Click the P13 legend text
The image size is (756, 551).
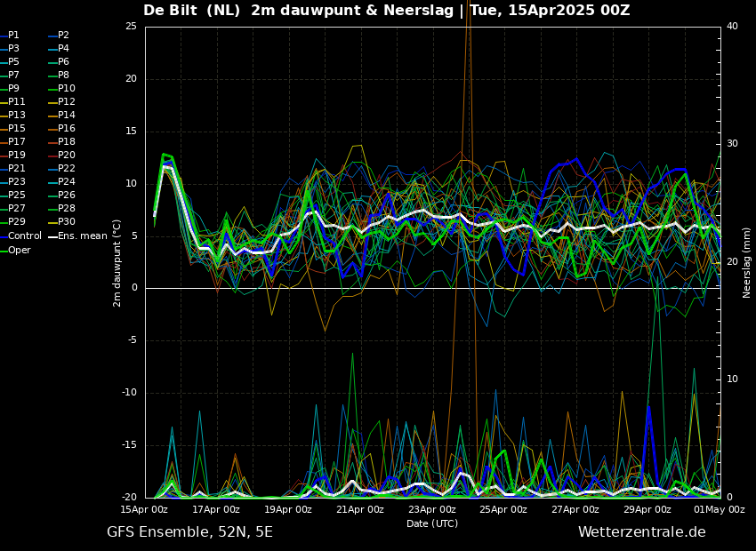click(16, 116)
